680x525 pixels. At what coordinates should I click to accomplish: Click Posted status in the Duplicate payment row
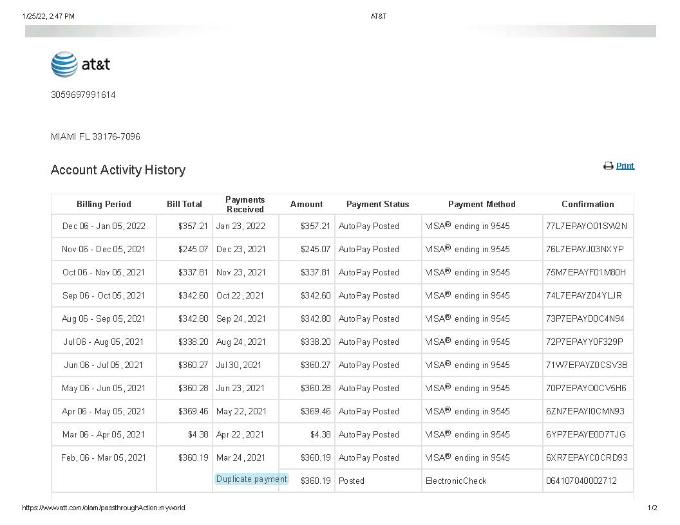tap(351, 481)
